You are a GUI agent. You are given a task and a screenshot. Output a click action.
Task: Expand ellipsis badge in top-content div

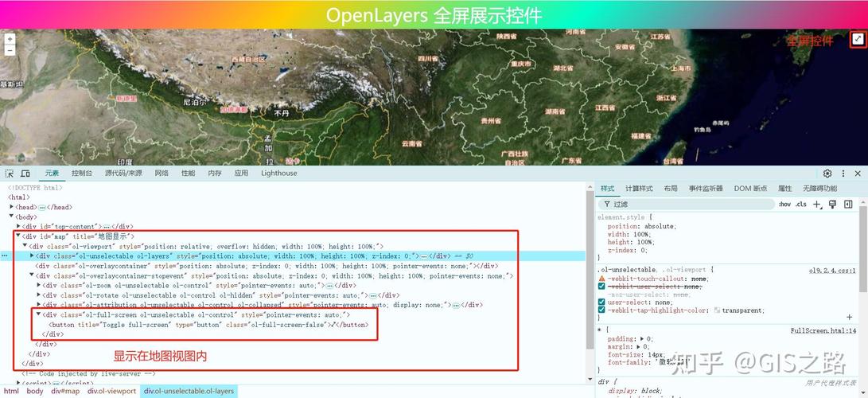click(107, 226)
